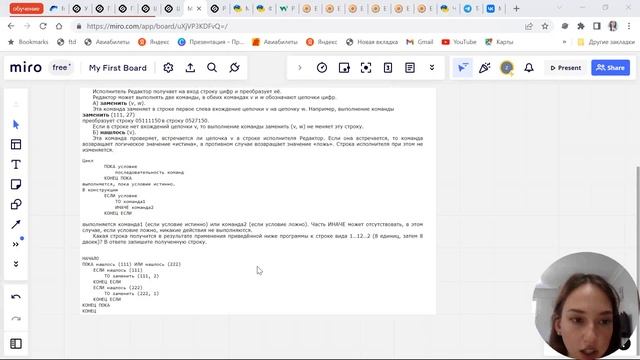
Task: Activate the focus frame capture icon
Action: point(366,68)
